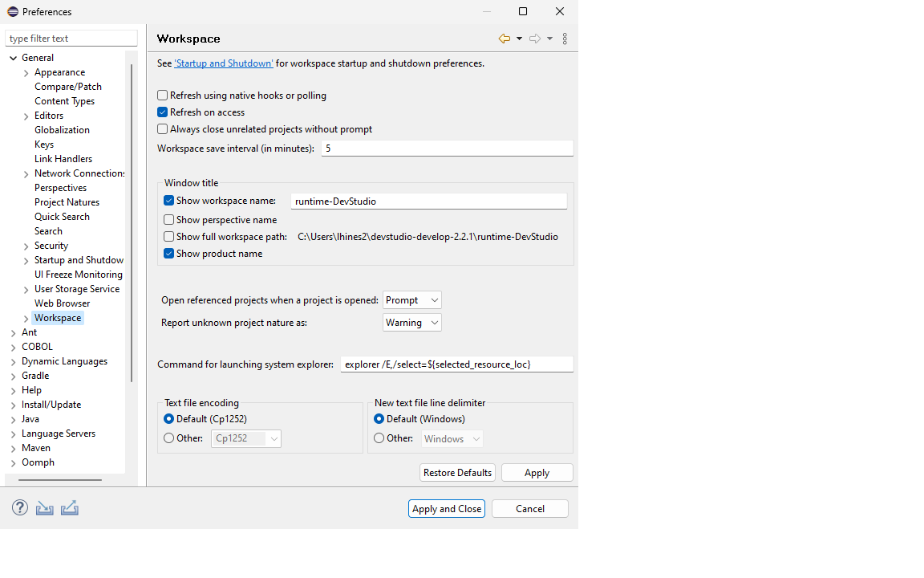
Task: Click the Help question mark icon
Action: [x=20, y=507]
